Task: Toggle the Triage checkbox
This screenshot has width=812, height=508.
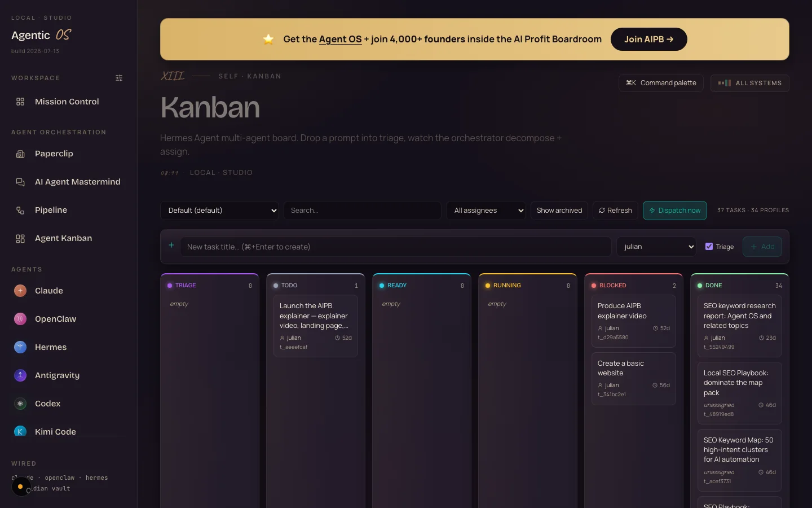Action: [709, 246]
